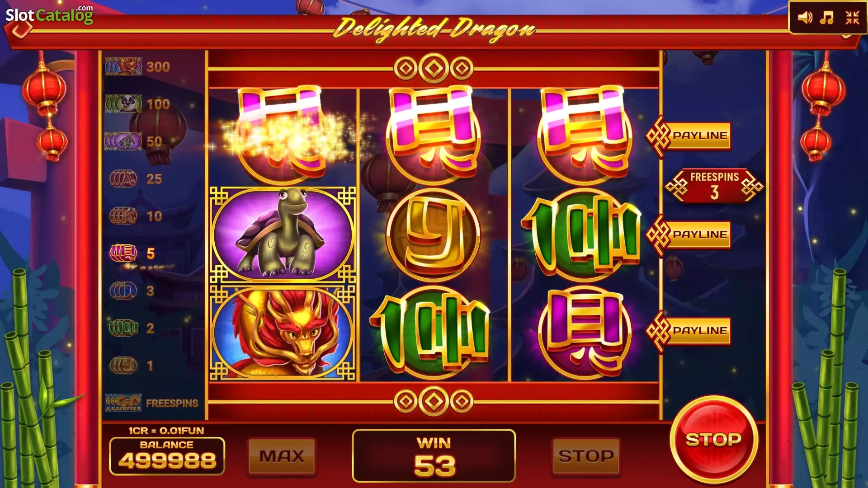868x488 pixels.
Task: Click the dragon symbol on the first reel
Action: pos(283,333)
